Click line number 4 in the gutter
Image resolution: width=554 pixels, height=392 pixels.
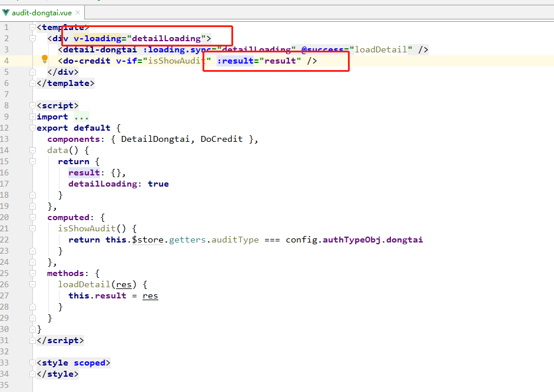click(x=6, y=61)
